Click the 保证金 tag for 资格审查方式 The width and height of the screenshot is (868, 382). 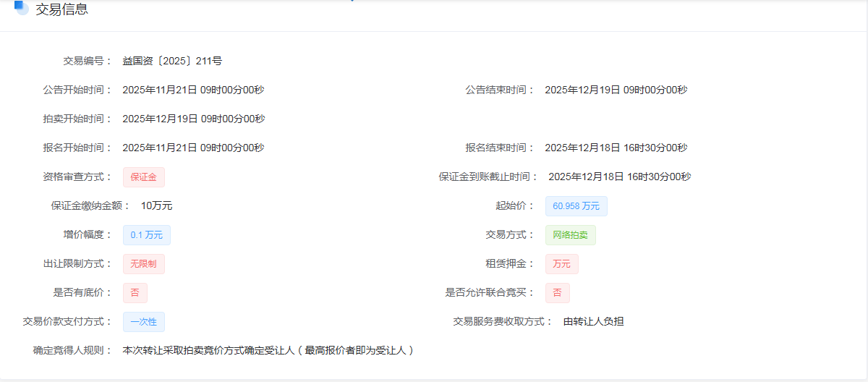[143, 177]
